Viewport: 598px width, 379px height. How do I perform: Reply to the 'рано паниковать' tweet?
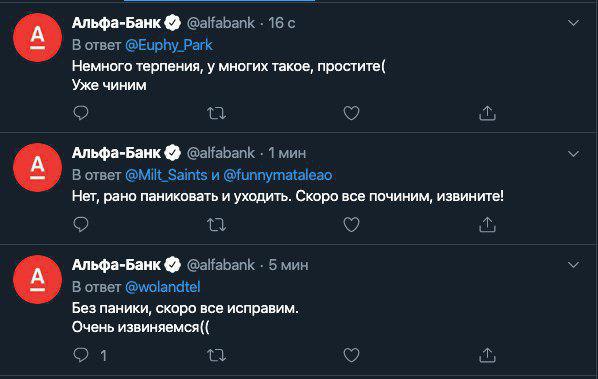pos(81,225)
